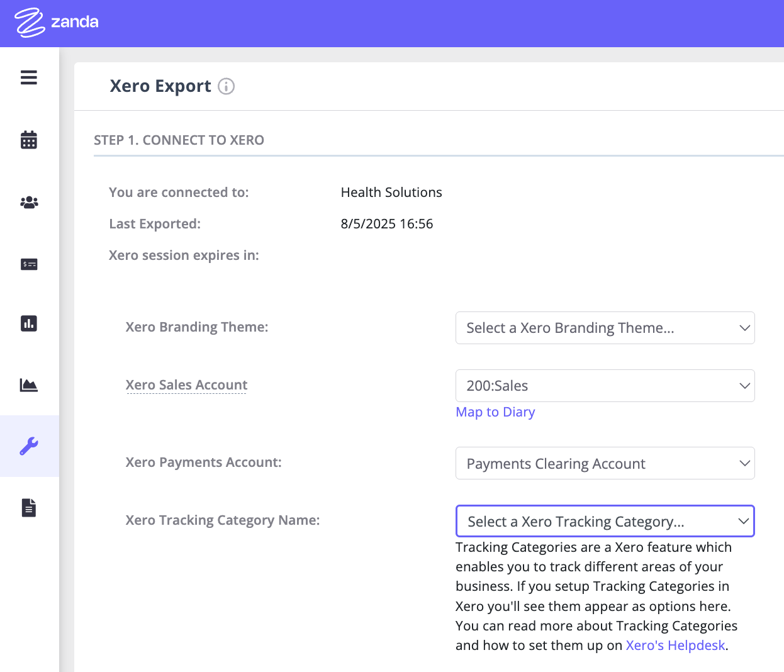Click the Zanda logo in the header
Screen dimensions: 784x672
(x=57, y=23)
